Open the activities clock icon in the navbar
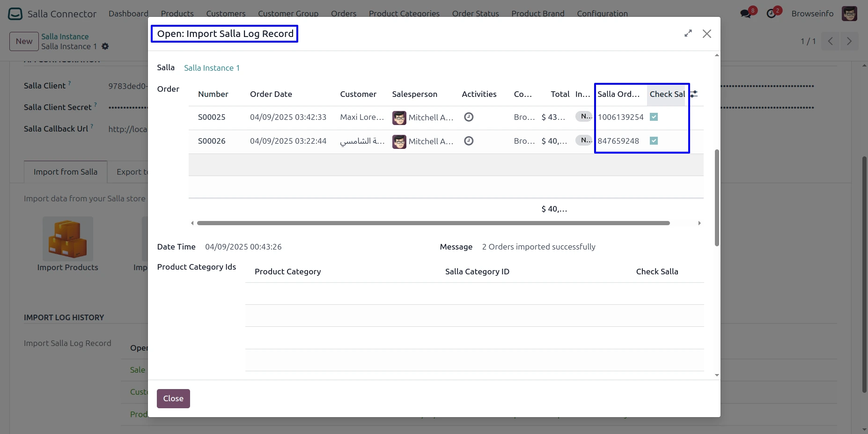The image size is (868, 434). [771, 14]
